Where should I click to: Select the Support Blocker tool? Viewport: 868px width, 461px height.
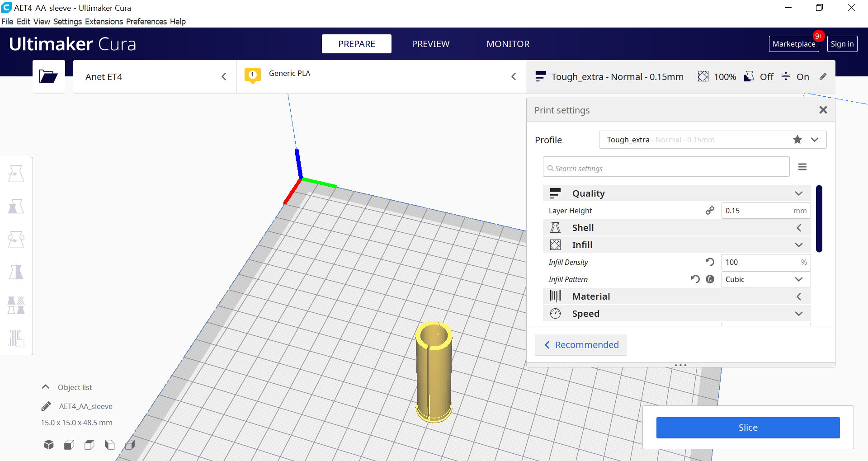[x=16, y=339]
